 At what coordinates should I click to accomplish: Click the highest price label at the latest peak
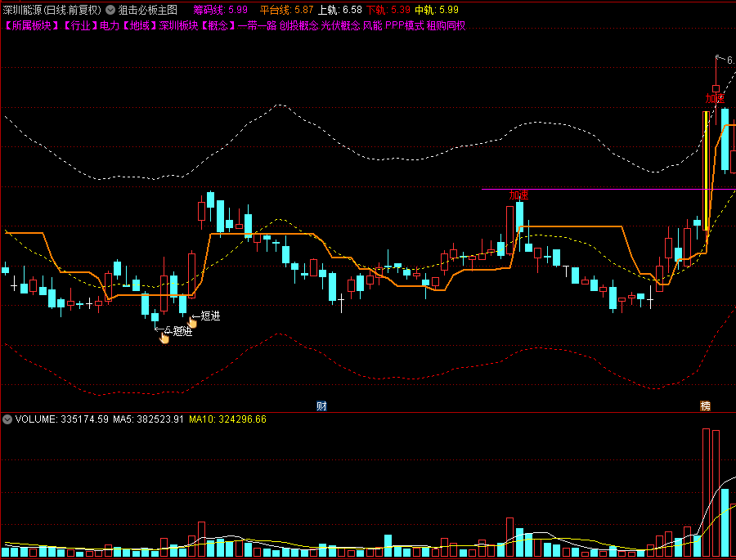tap(730, 60)
